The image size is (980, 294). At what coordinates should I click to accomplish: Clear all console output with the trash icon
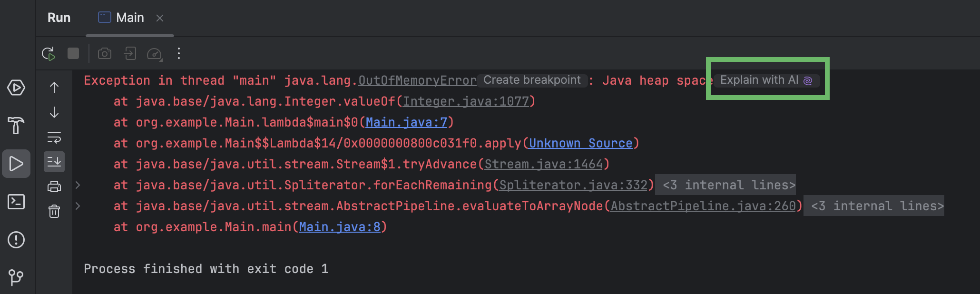[x=54, y=211]
